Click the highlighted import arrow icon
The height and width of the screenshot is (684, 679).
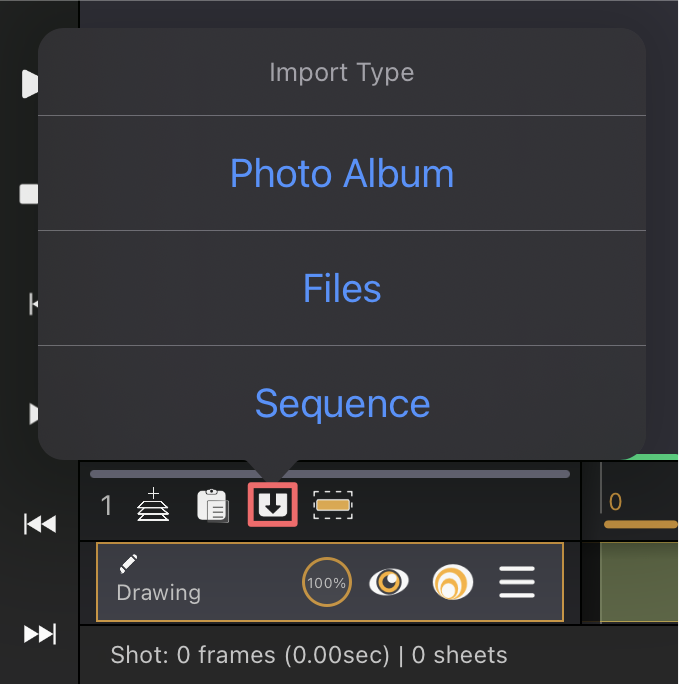[273, 505]
